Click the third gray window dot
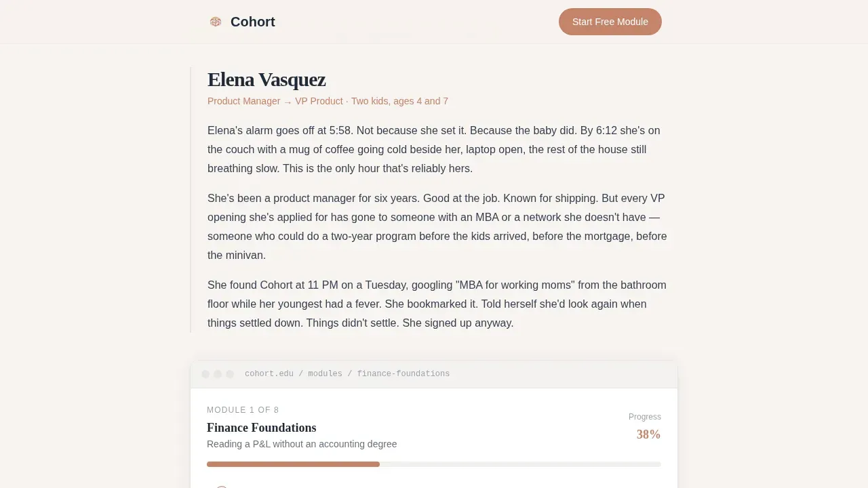This screenshot has height=488, width=868. [230, 374]
